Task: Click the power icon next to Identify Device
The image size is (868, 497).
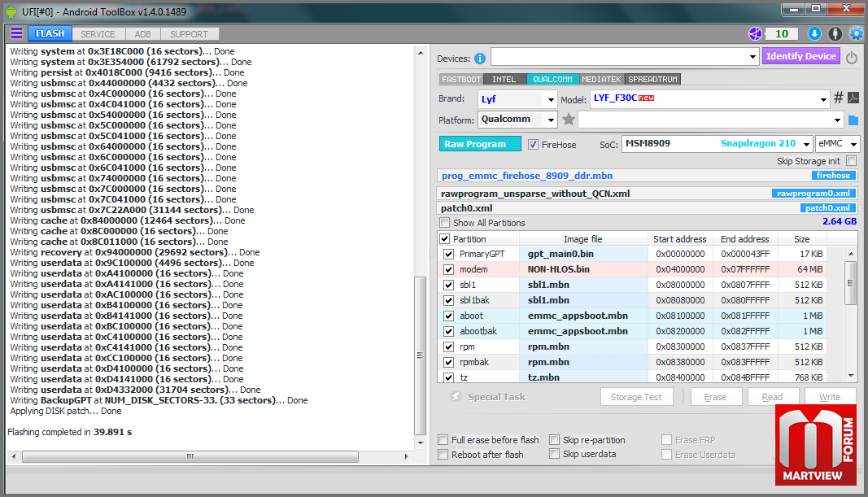Action: (852, 57)
